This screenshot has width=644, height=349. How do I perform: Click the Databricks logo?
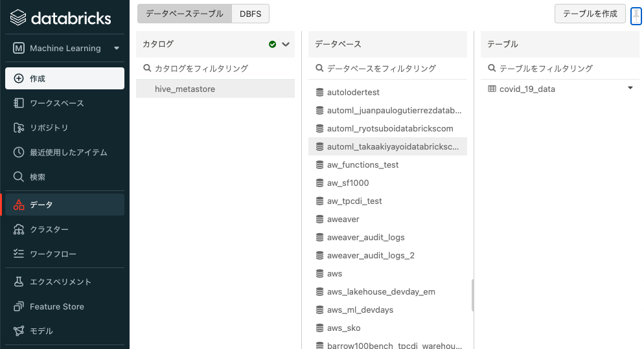click(x=60, y=17)
